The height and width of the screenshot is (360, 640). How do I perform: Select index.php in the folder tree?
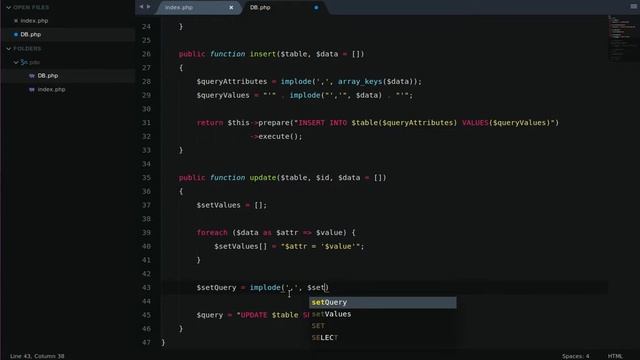coord(51,89)
